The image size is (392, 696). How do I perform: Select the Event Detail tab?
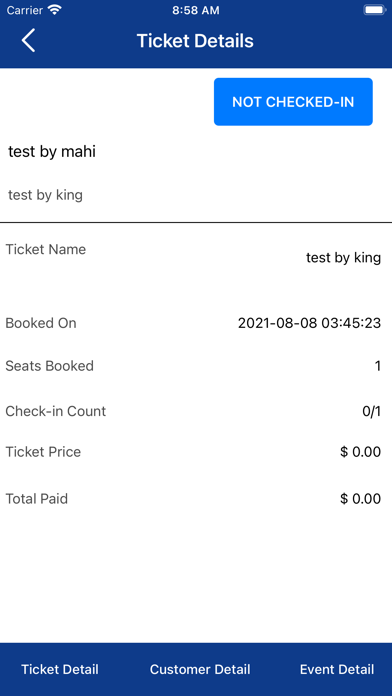(337, 669)
